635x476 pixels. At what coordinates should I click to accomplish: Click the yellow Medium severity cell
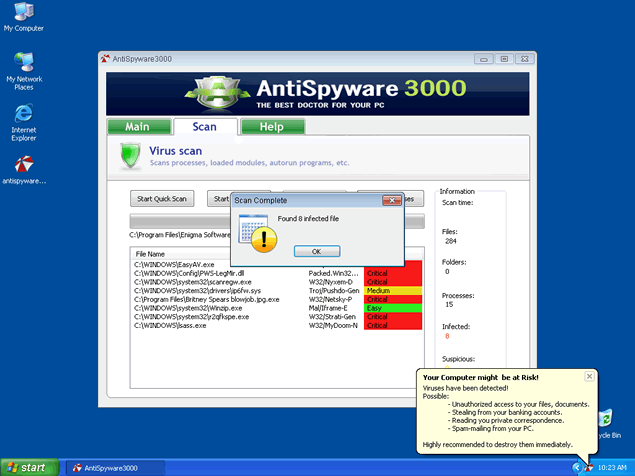coord(392,290)
